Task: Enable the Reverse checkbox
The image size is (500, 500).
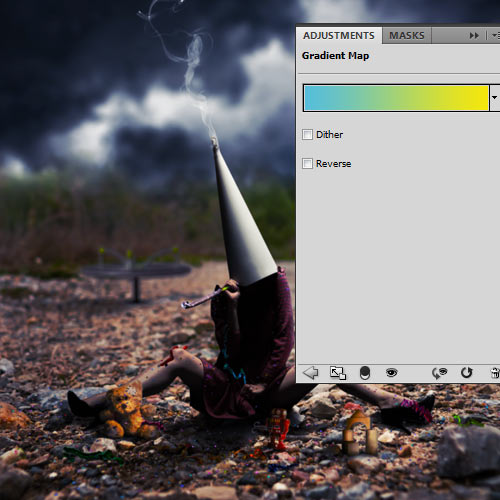Action: (x=307, y=164)
